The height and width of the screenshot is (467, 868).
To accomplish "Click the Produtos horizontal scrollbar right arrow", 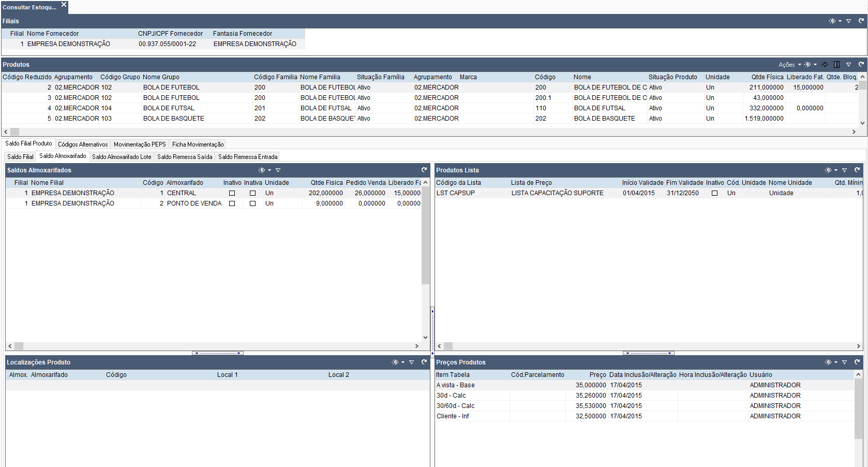I will tap(854, 132).
